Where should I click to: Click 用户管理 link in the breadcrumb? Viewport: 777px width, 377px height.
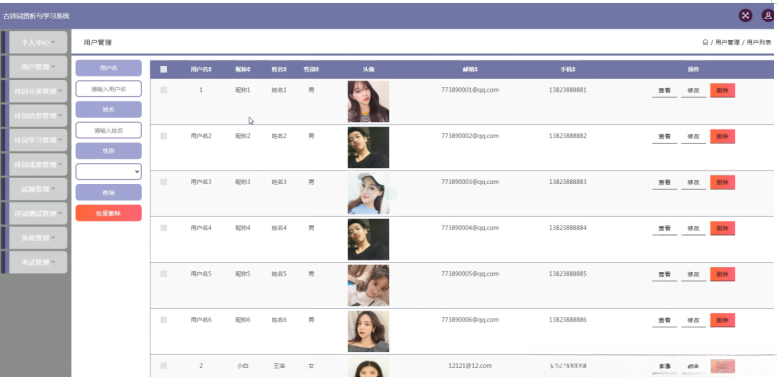point(727,43)
